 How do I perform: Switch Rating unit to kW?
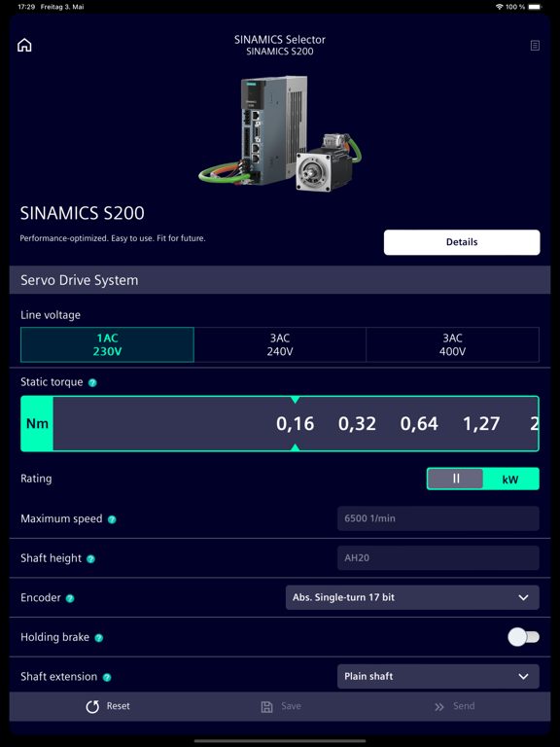[510, 480]
